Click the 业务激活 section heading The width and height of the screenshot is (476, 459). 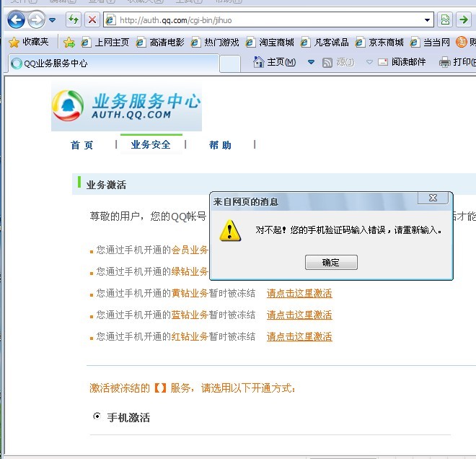(x=106, y=185)
